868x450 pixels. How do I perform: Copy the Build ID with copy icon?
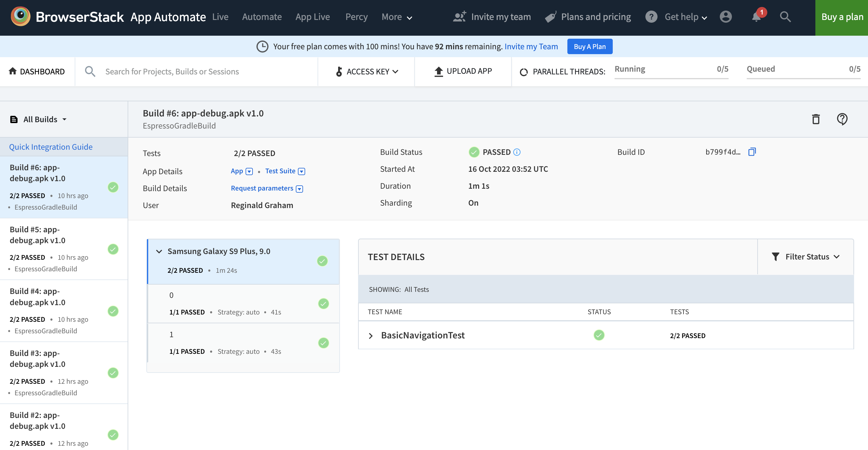pyautogui.click(x=752, y=152)
